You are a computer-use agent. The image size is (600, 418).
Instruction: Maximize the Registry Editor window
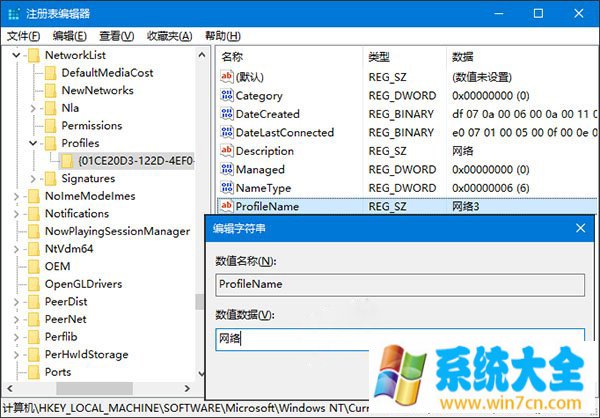(x=538, y=13)
